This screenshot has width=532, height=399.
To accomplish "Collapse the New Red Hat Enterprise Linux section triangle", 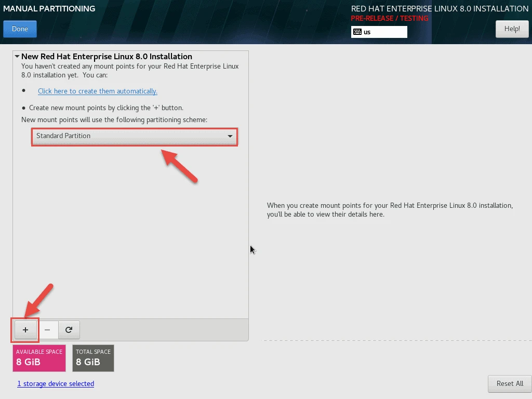I will [17, 57].
